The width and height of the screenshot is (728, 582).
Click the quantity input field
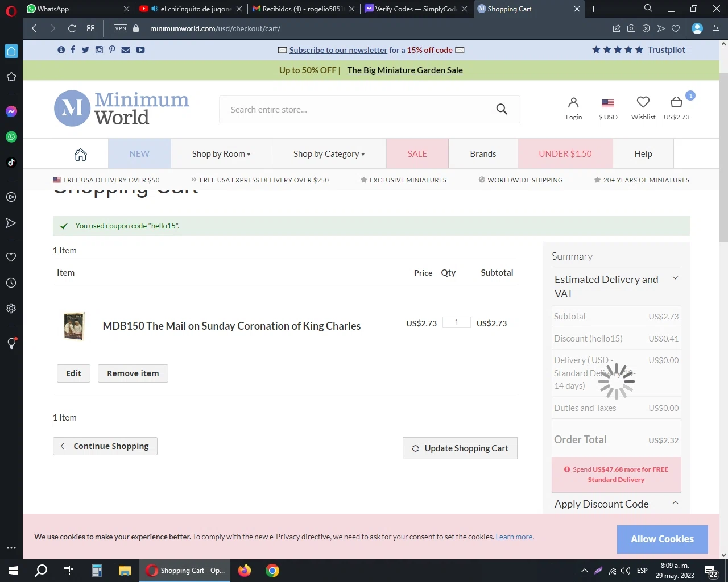[x=456, y=323]
